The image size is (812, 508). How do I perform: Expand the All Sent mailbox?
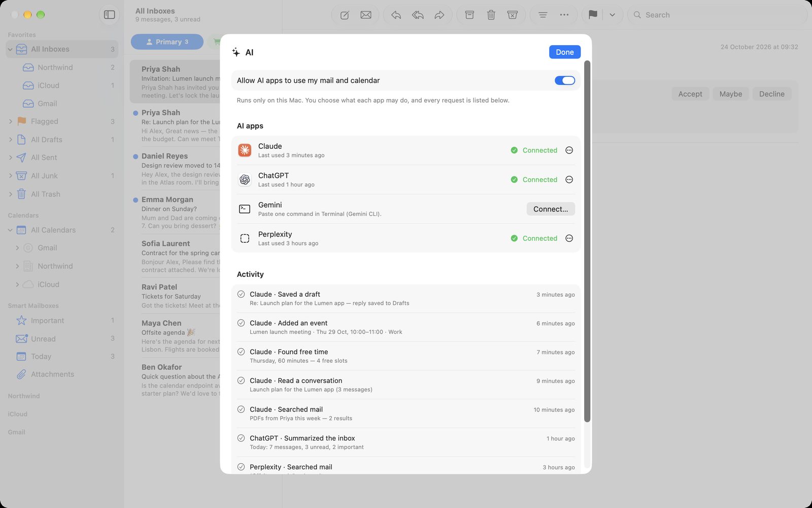(x=10, y=157)
